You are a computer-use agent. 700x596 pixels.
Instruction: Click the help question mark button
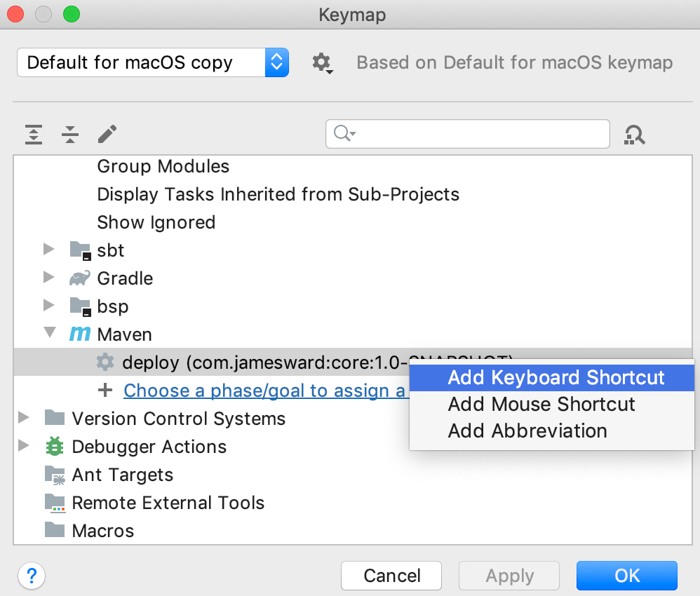click(32, 576)
